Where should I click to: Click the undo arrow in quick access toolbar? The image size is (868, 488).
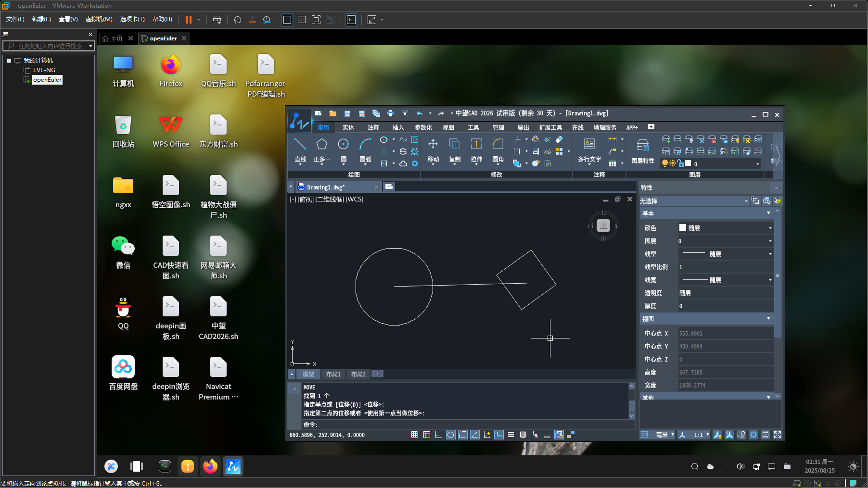[420, 113]
